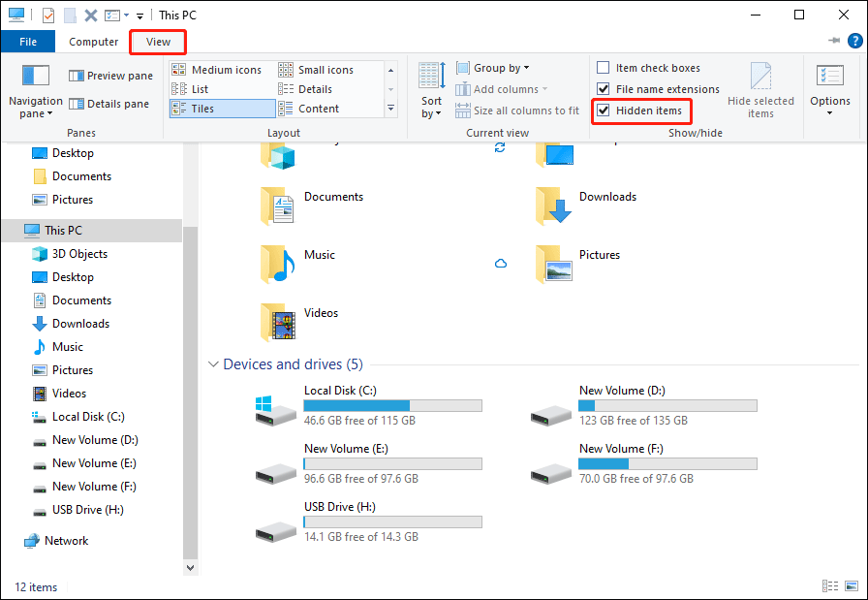Screen dimensions: 868x600
Task: Toggle the Preview pane
Action: (109, 75)
